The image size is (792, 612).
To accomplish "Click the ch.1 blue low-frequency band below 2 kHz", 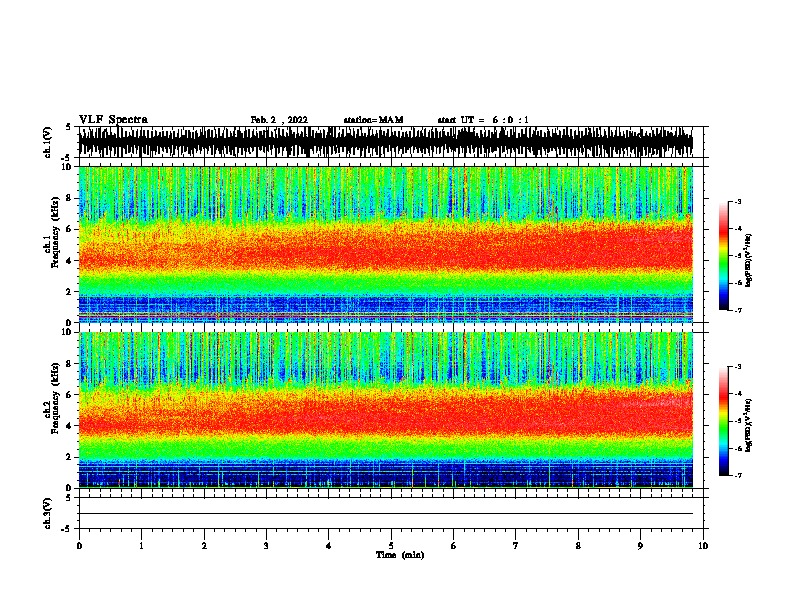I will (x=385, y=308).
